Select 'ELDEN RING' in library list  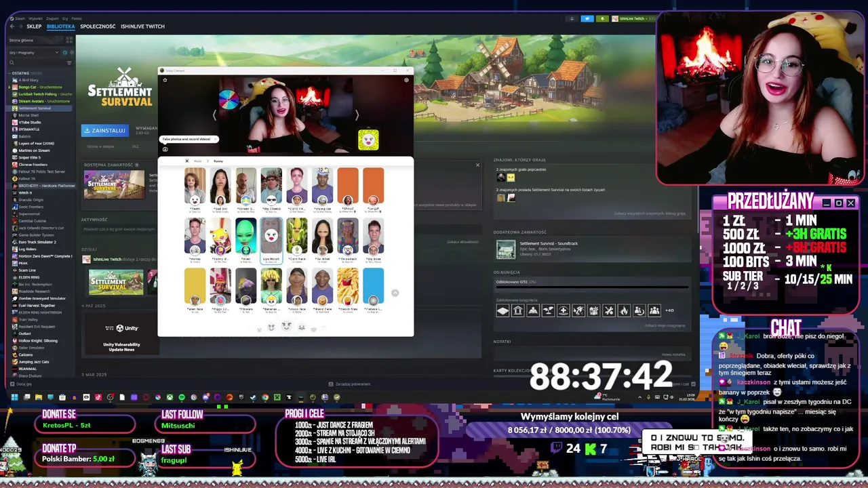(x=28, y=277)
